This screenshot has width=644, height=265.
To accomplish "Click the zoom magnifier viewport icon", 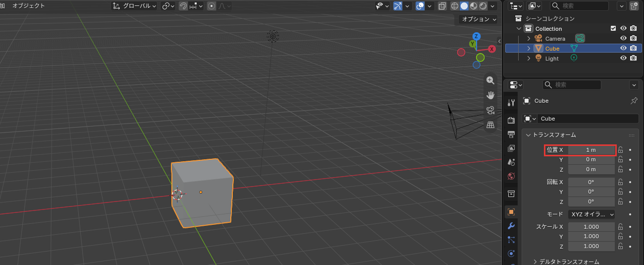I will tap(490, 80).
